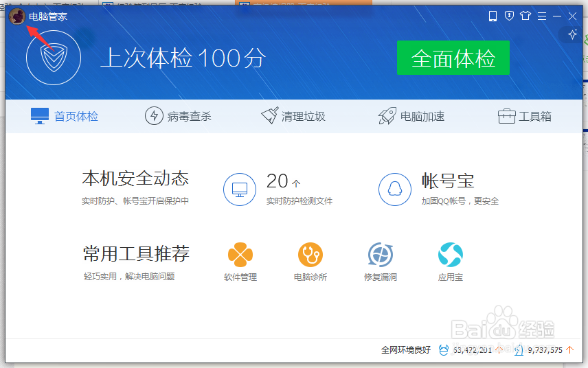Open 应用宝 app store icon
Image resolution: width=588 pixels, height=368 pixels.
tap(451, 255)
